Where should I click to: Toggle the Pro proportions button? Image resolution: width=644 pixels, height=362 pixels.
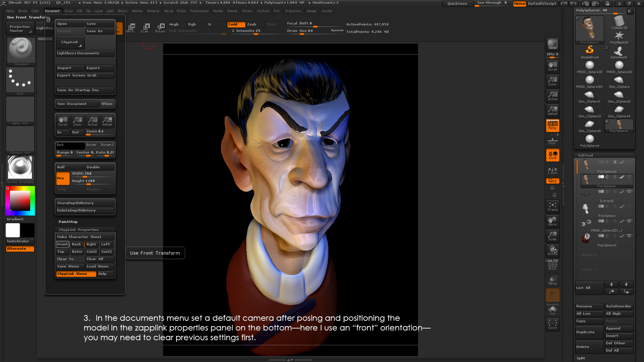[63, 178]
